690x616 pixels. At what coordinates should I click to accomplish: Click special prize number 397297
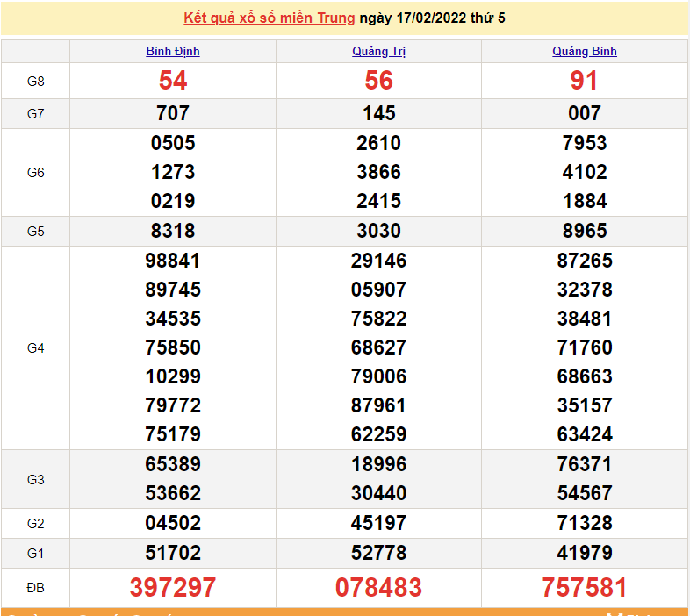(173, 587)
